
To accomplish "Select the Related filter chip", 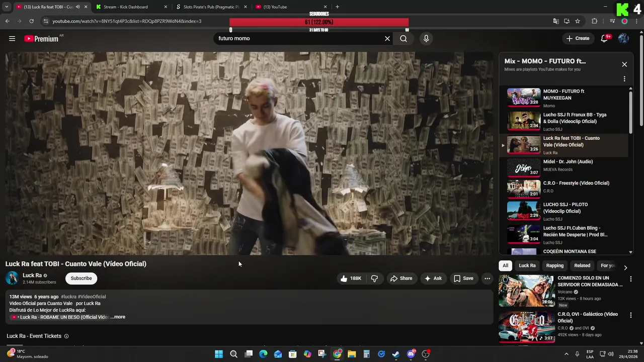I will [x=582, y=265].
